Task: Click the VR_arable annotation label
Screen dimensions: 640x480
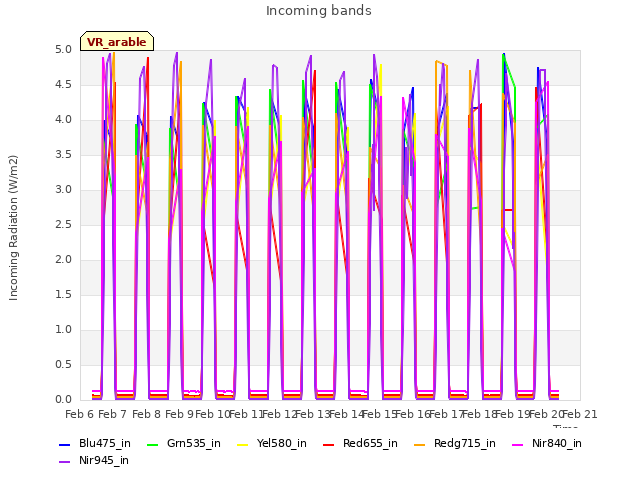Action: click(117, 41)
